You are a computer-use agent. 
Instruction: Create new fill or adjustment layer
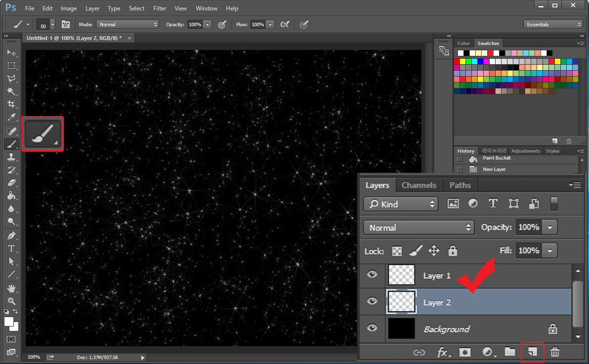click(488, 352)
